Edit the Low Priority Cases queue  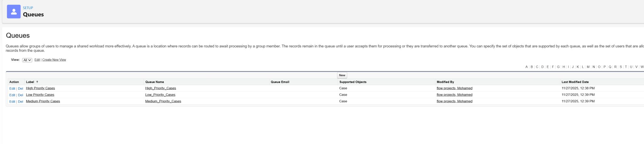(12, 95)
